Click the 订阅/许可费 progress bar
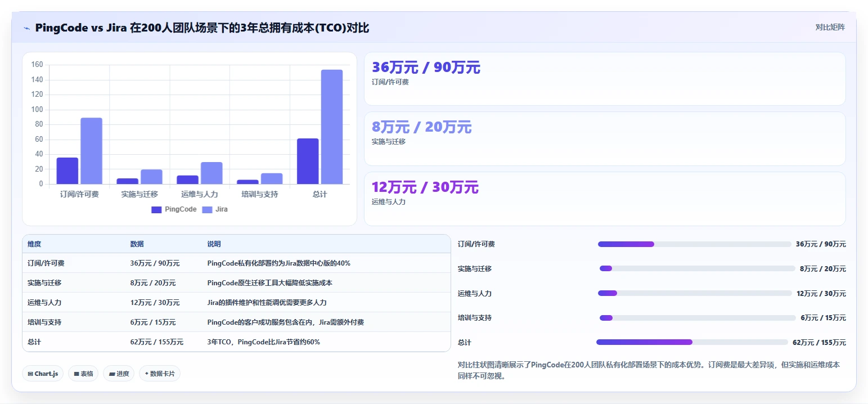The image size is (868, 404). click(694, 244)
